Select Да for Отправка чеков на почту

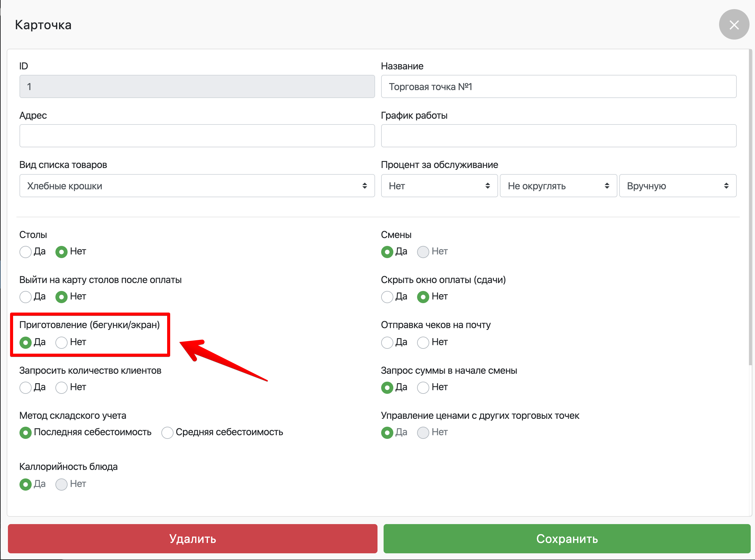387,342
